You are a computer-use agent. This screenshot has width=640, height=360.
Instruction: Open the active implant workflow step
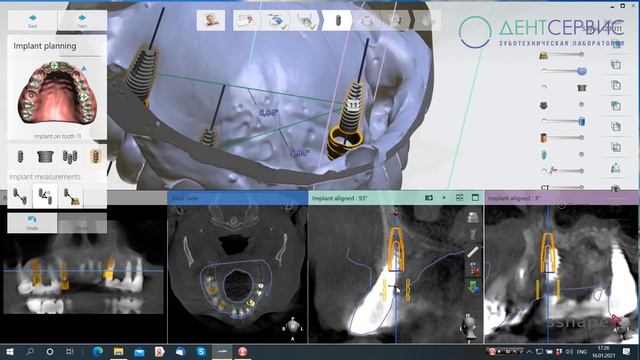tap(337, 20)
